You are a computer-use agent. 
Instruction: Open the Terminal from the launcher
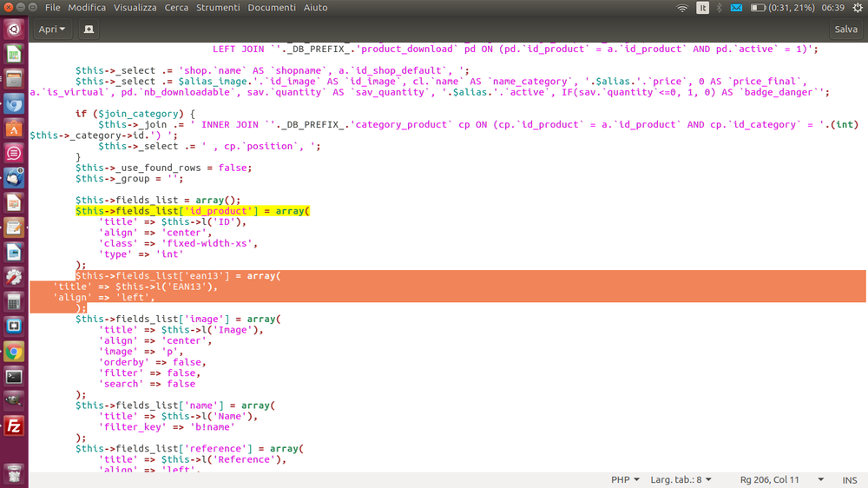click(14, 377)
